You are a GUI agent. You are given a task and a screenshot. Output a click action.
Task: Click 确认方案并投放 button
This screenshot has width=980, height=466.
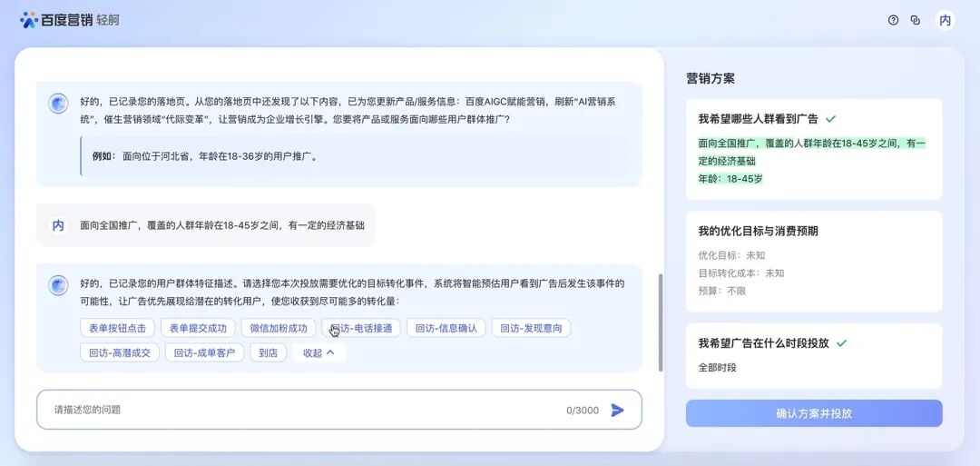814,413
